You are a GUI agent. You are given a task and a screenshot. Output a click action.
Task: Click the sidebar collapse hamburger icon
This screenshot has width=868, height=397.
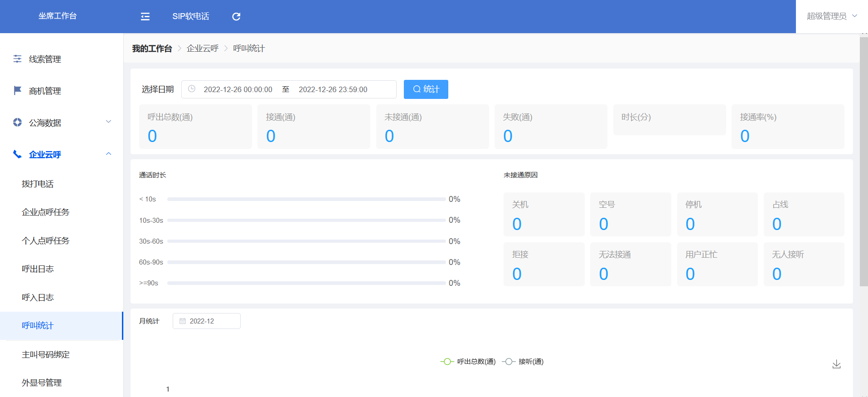click(145, 17)
